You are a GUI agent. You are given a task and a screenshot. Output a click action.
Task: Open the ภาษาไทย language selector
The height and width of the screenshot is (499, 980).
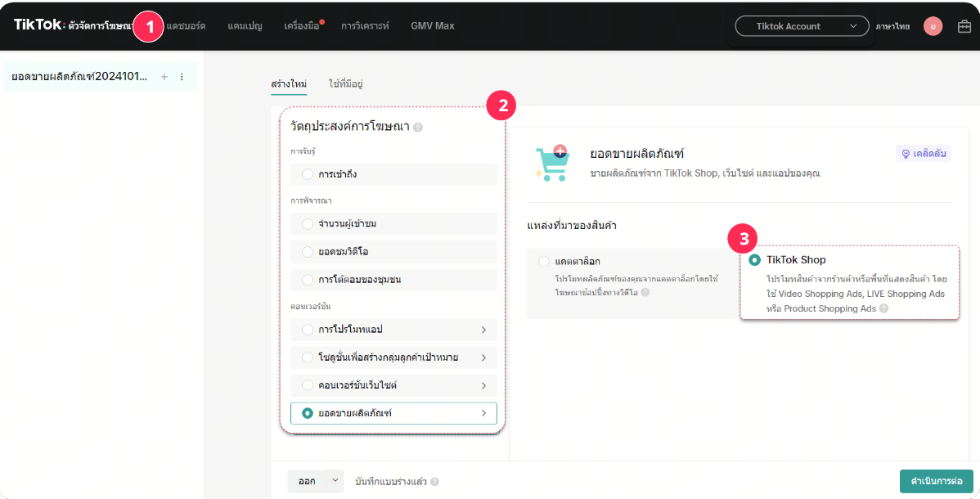click(x=892, y=26)
